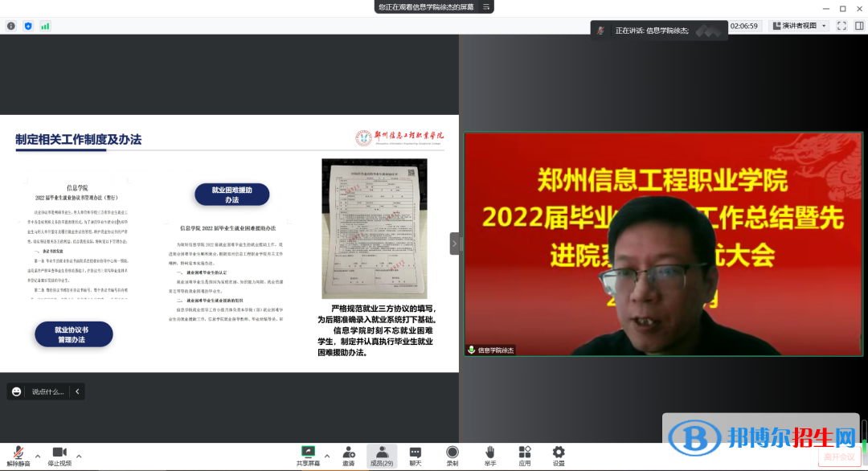Collapse the comment bar arrow
The height and width of the screenshot is (471, 868).
coord(77,392)
